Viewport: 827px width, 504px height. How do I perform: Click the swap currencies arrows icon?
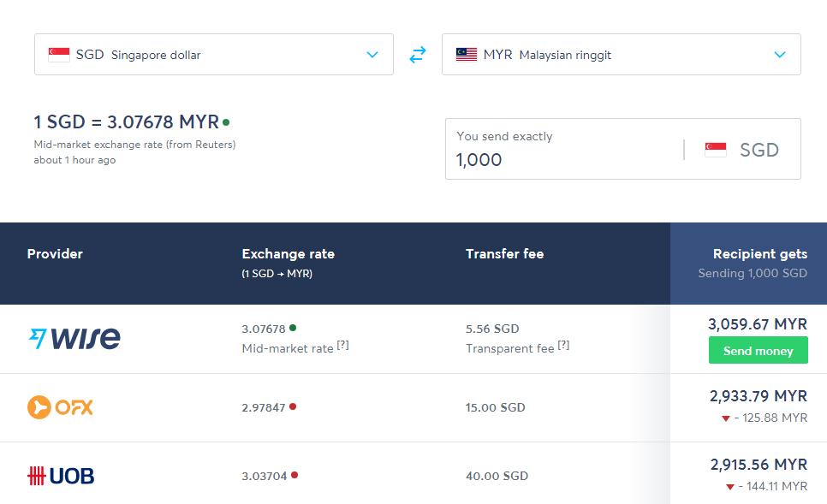click(418, 55)
